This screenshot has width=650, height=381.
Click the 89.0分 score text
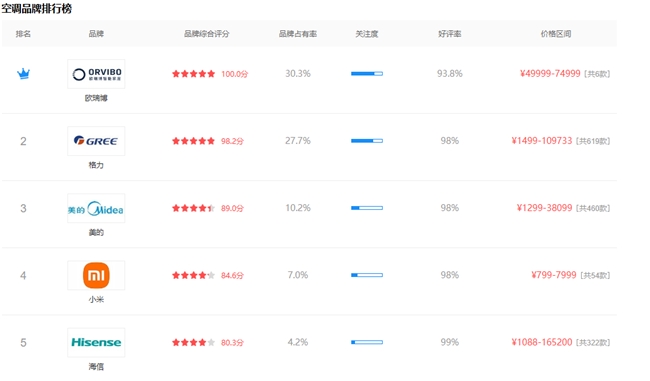click(x=233, y=209)
